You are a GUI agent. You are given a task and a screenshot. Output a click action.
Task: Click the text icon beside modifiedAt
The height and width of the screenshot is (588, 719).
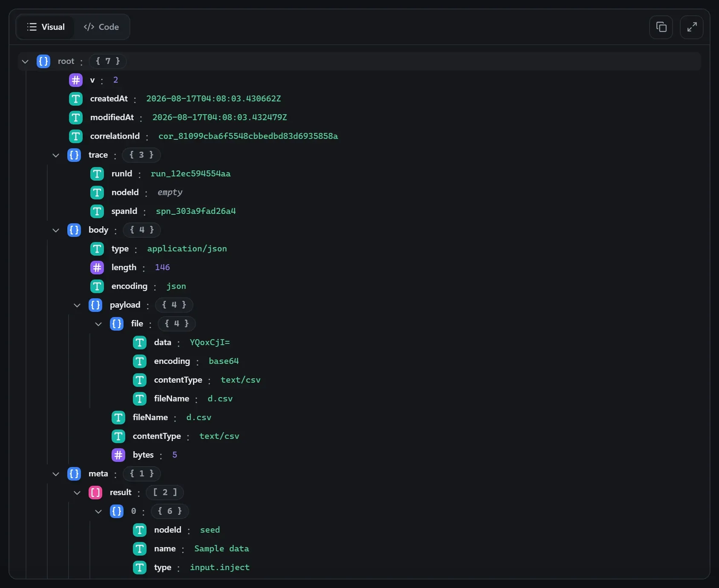[x=76, y=118]
